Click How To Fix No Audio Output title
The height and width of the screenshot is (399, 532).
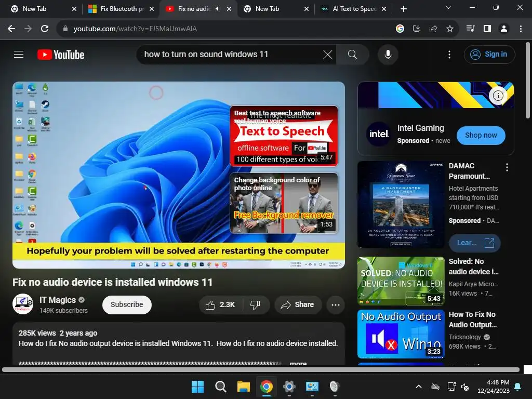[473, 320]
